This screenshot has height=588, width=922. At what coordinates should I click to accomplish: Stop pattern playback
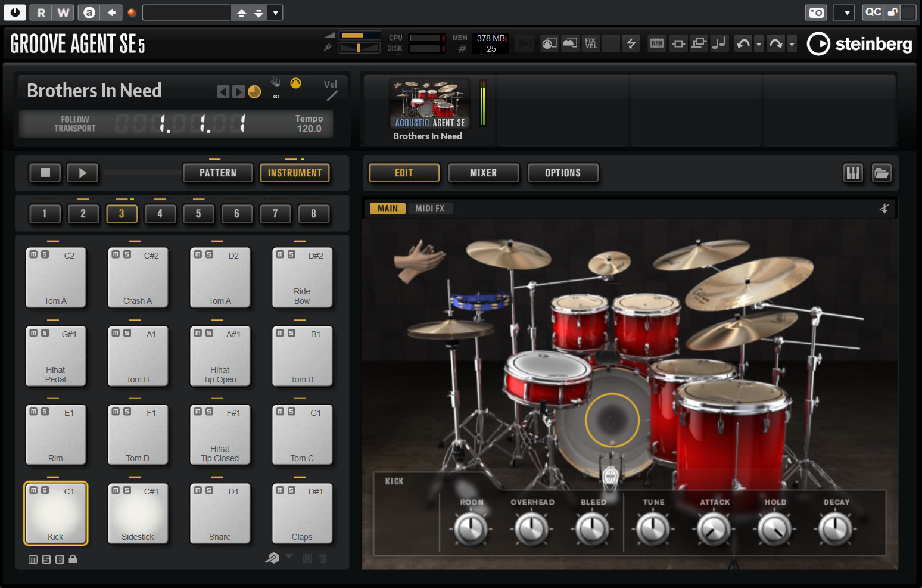pos(45,173)
